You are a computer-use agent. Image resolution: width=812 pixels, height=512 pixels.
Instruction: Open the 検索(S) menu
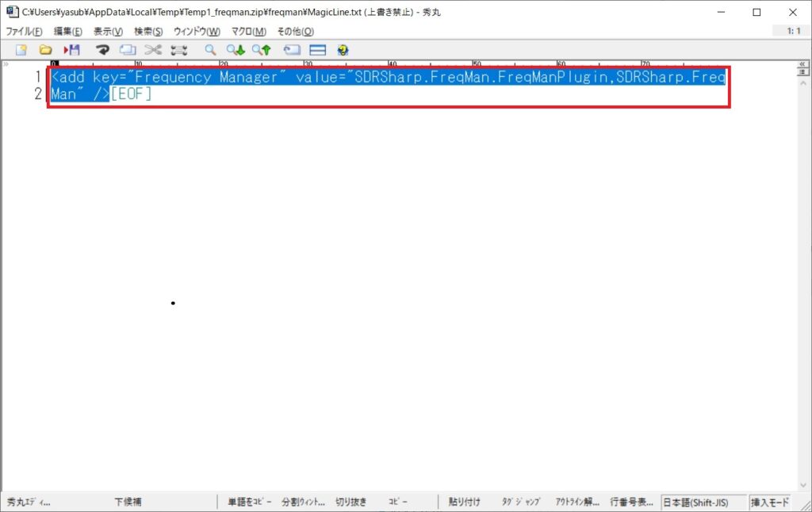pyautogui.click(x=148, y=32)
